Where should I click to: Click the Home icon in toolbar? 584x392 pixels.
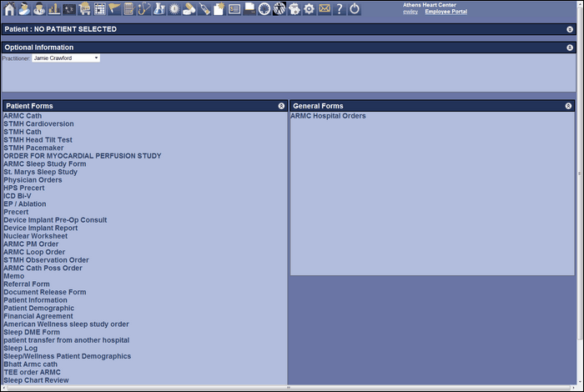9,9
